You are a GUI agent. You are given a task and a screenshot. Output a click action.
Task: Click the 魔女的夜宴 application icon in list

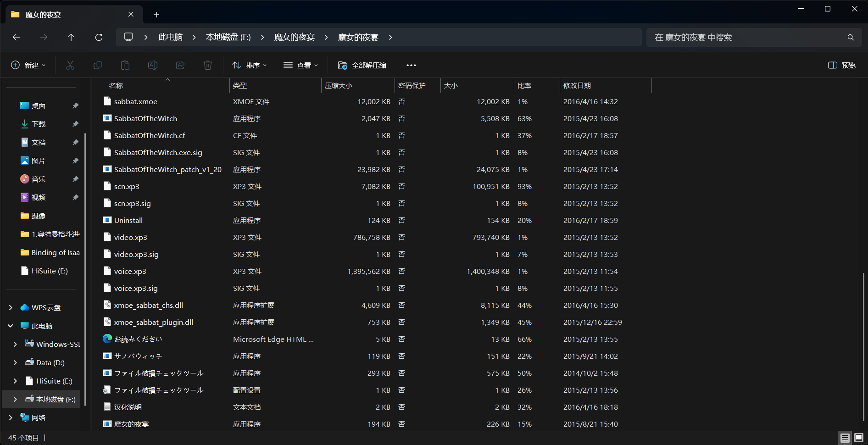coord(107,424)
